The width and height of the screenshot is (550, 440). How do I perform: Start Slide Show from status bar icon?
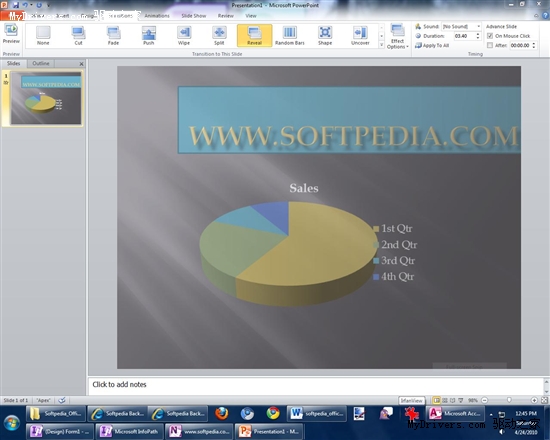point(461,400)
